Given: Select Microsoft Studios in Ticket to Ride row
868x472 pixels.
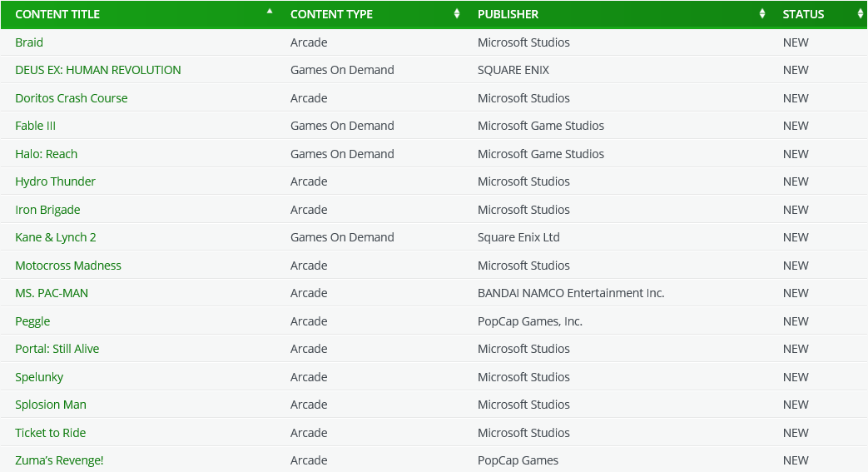Looking at the screenshot, I should point(523,433).
